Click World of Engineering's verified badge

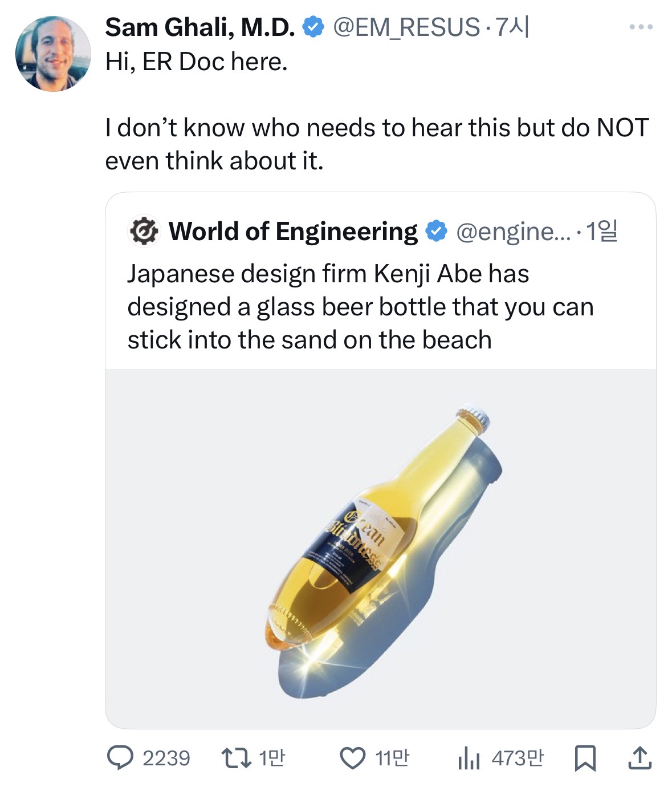pyautogui.click(x=437, y=231)
